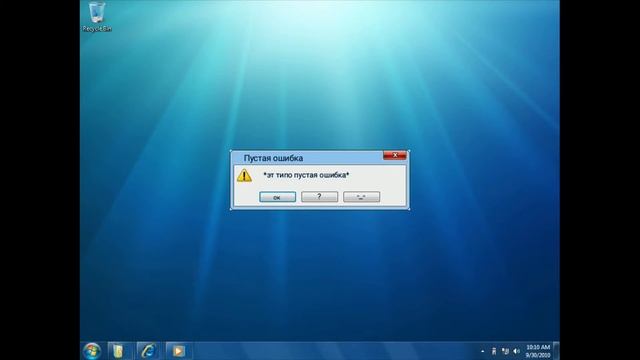Click the ^_^ face button in the dialog

361,197
